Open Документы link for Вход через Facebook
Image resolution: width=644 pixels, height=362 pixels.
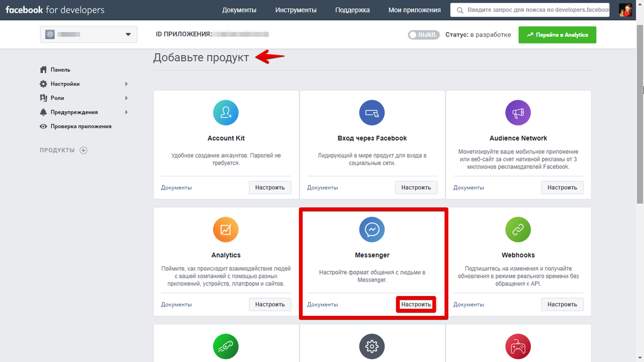pos(323,188)
